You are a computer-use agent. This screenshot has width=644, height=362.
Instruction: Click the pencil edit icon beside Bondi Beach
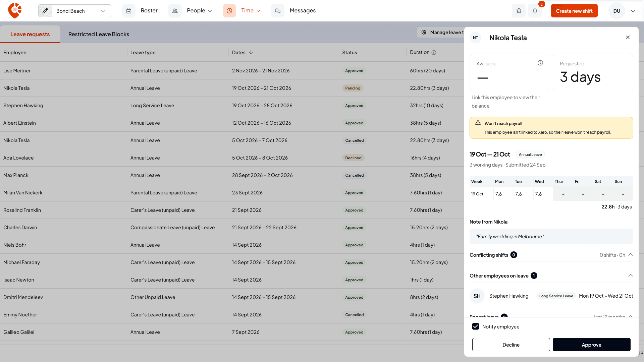click(x=45, y=11)
